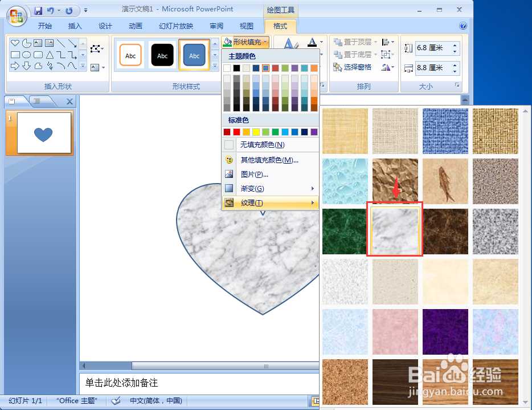Viewport: 532px width, 410px height.
Task: Open the rotate objects dropdown
Action: point(388,67)
